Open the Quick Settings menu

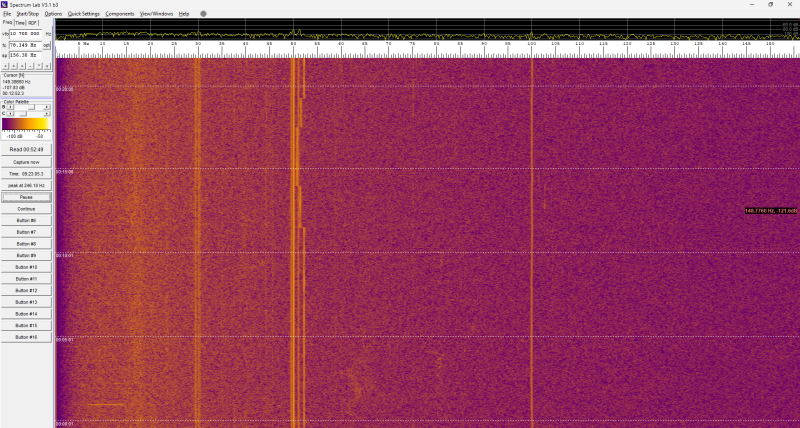[84, 14]
